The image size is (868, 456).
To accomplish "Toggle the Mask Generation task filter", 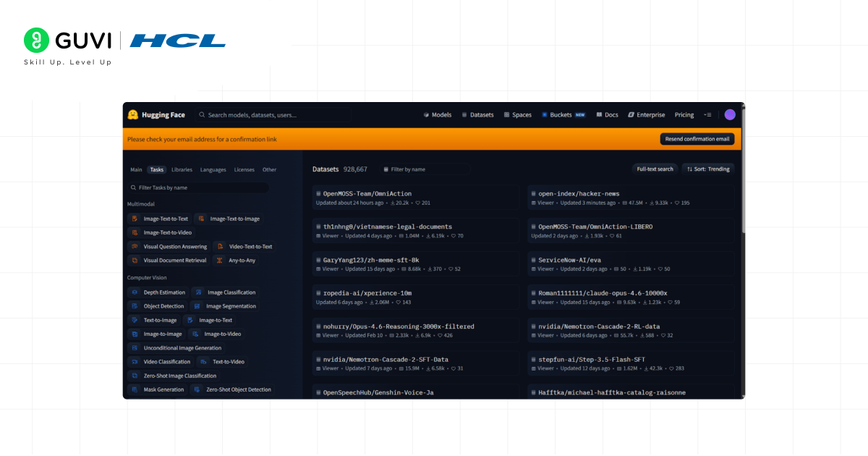I will pos(157,389).
